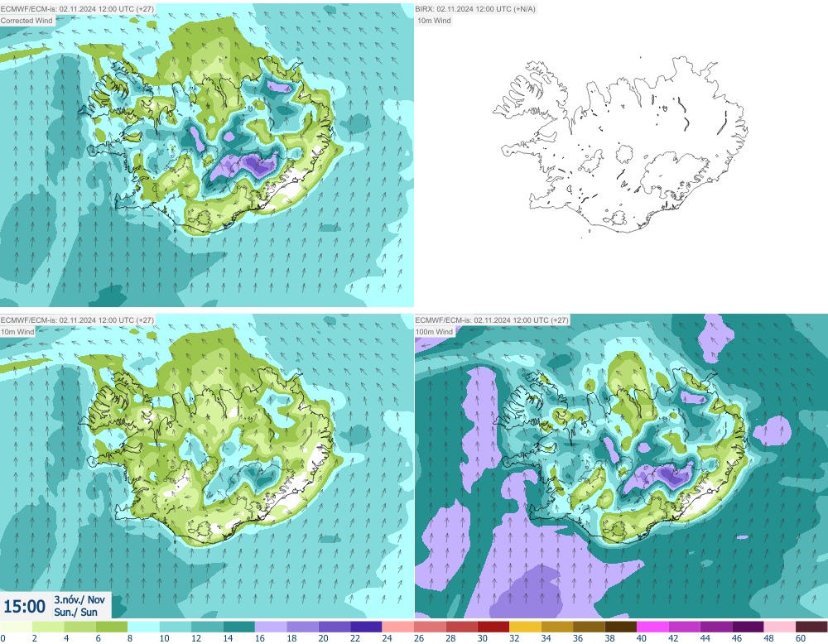The width and height of the screenshot is (828, 644).
Task: Select legend swatch between 0 and 2
Action: 17,627
